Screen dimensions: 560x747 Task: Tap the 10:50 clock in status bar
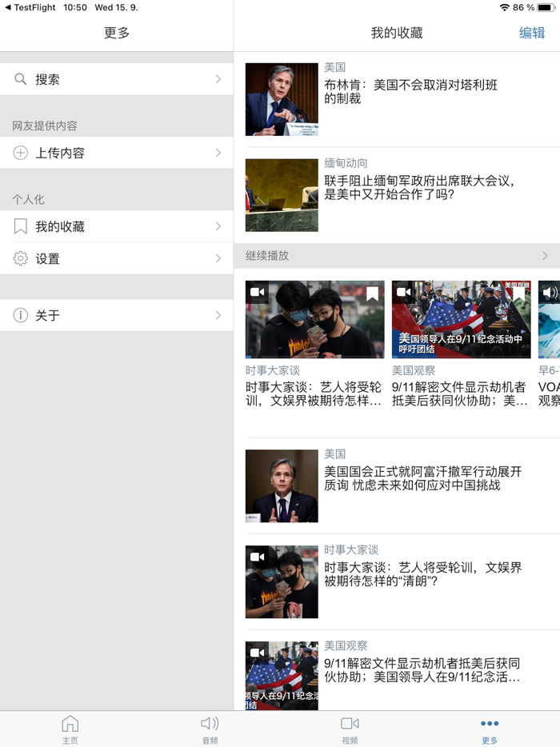tap(75, 7)
